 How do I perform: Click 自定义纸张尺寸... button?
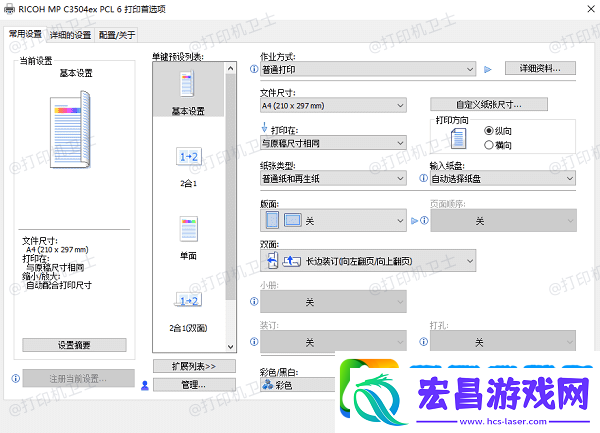489,104
